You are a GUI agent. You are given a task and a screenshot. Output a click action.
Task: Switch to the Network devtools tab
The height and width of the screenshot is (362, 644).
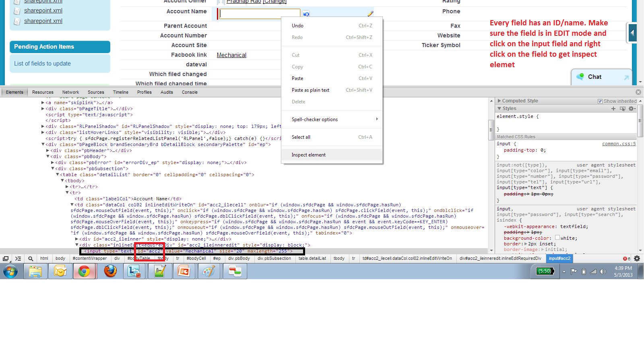tap(70, 92)
